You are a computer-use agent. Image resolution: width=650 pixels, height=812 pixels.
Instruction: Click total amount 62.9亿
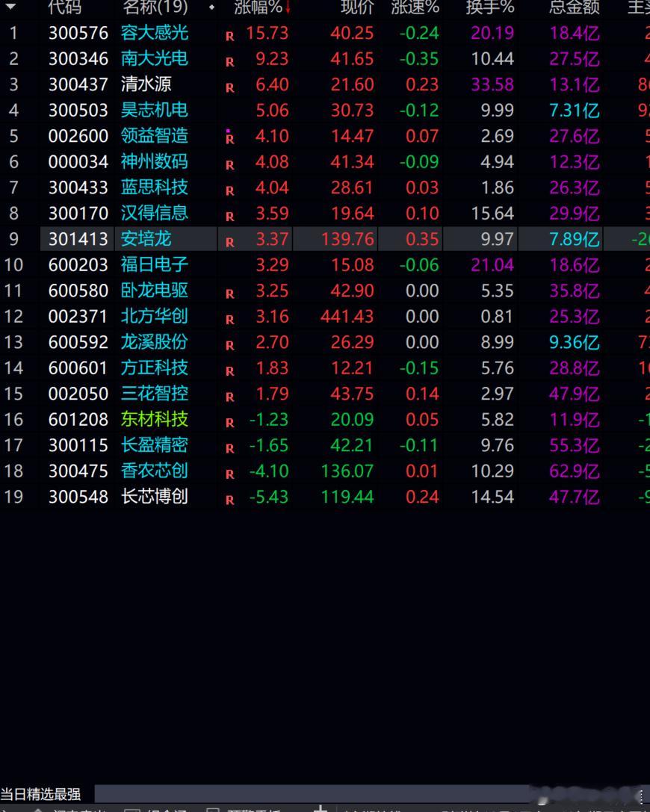click(x=575, y=471)
